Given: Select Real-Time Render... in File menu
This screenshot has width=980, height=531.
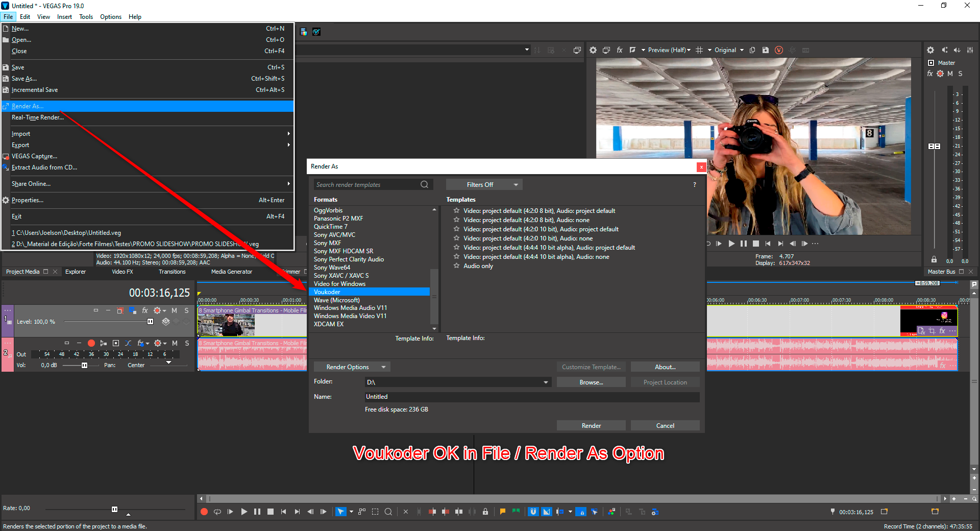Looking at the screenshot, I should [x=148, y=117].
